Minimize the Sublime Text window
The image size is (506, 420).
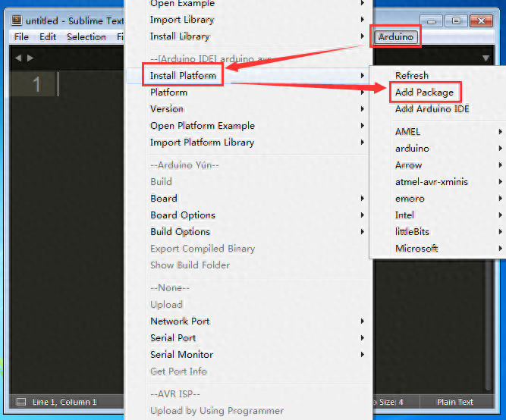pyautogui.click(x=431, y=21)
